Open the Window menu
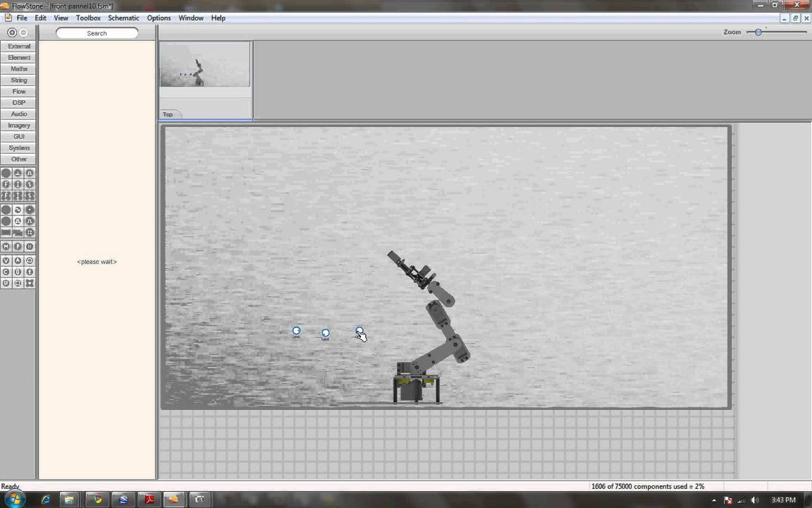812x508 pixels. click(x=191, y=18)
